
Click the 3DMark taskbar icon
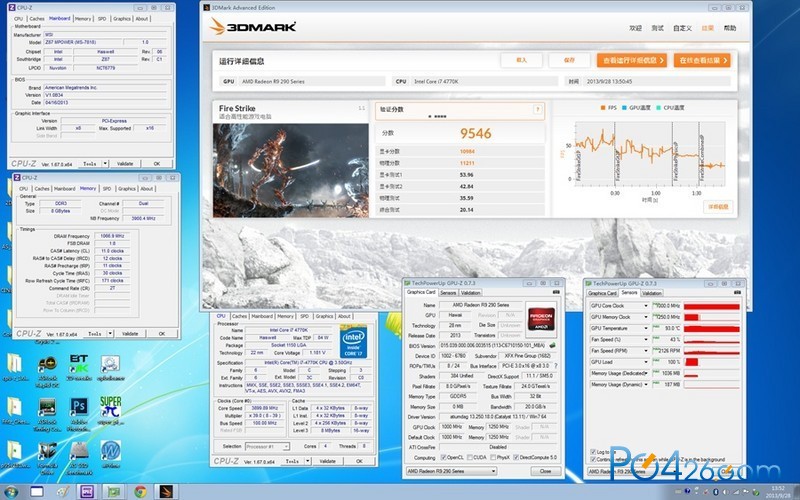coord(166,492)
